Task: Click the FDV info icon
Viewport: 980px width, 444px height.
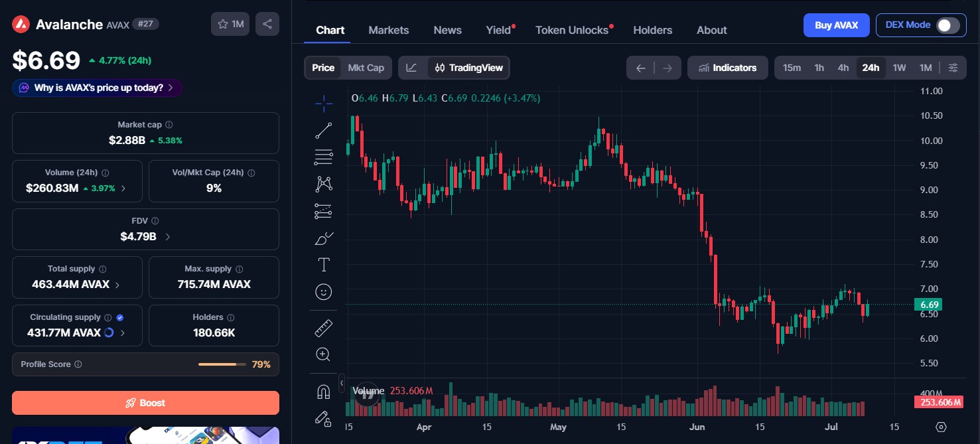Action: 155,221
